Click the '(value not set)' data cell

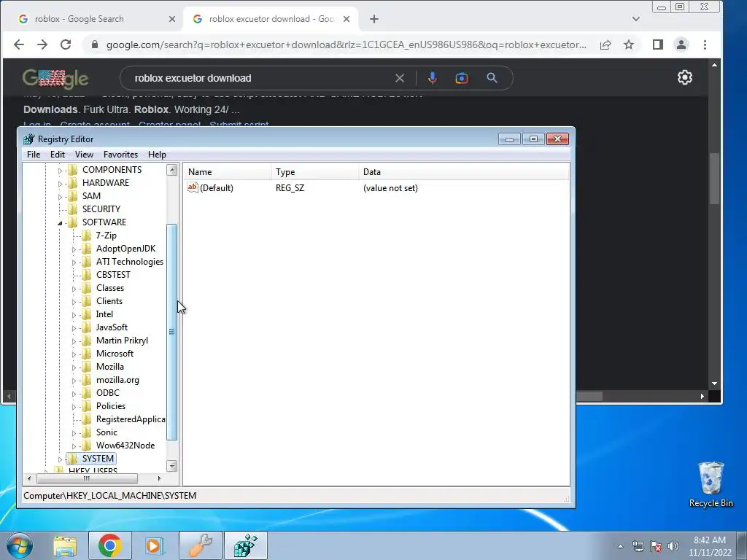(x=390, y=188)
